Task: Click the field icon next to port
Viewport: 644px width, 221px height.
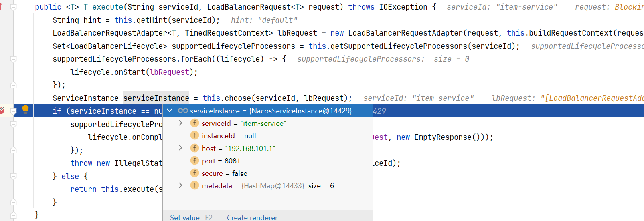Action: click(194, 161)
